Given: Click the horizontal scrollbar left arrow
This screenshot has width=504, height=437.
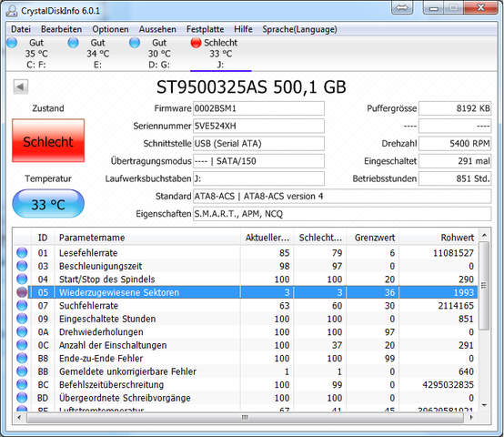Looking at the screenshot, I should tap(19, 418).
